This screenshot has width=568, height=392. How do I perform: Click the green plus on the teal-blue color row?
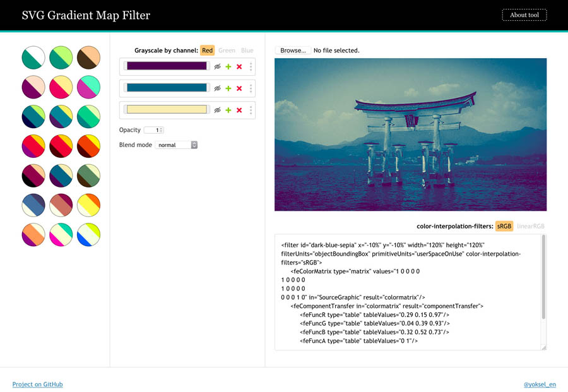[x=228, y=88]
